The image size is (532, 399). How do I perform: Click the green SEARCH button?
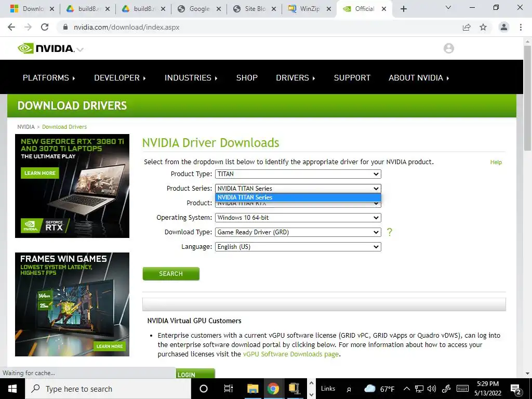171,274
